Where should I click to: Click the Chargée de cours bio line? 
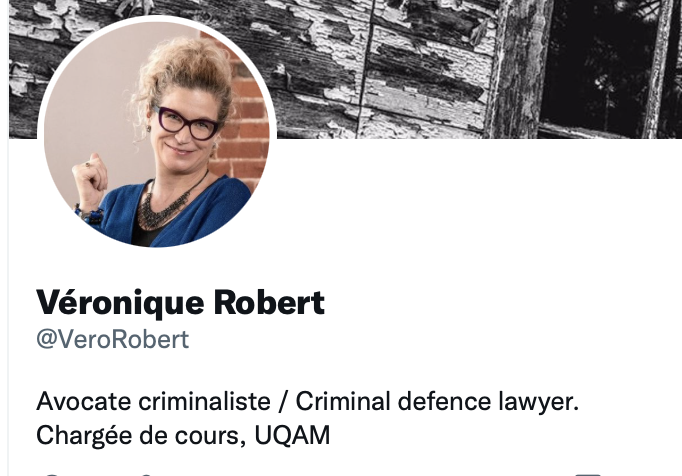tap(183, 435)
